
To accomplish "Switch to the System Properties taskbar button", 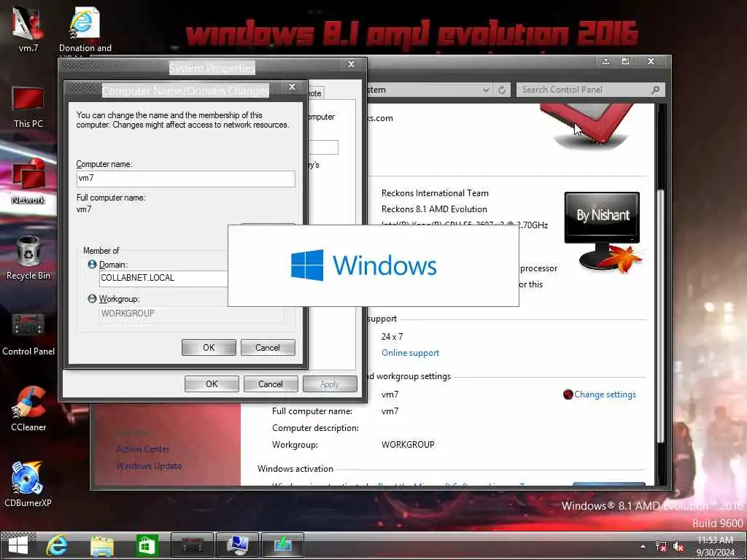I will [x=237, y=545].
